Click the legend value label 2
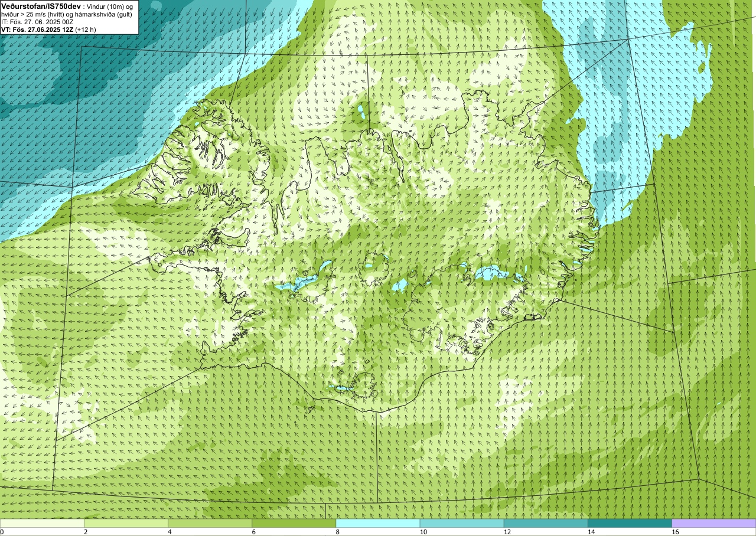This screenshot has height=536, width=756. [x=86, y=532]
